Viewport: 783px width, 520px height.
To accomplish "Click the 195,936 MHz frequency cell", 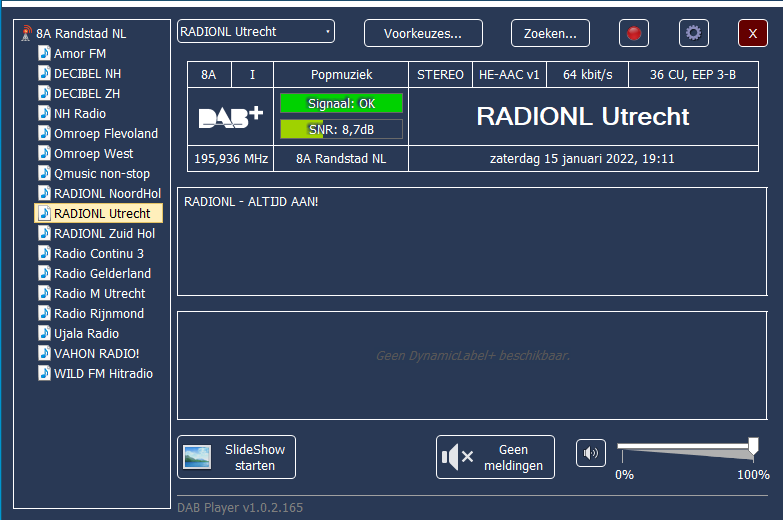I will tap(231, 158).
